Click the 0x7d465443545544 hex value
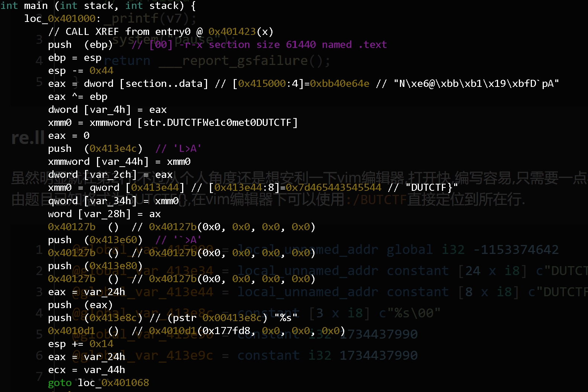 333,188
